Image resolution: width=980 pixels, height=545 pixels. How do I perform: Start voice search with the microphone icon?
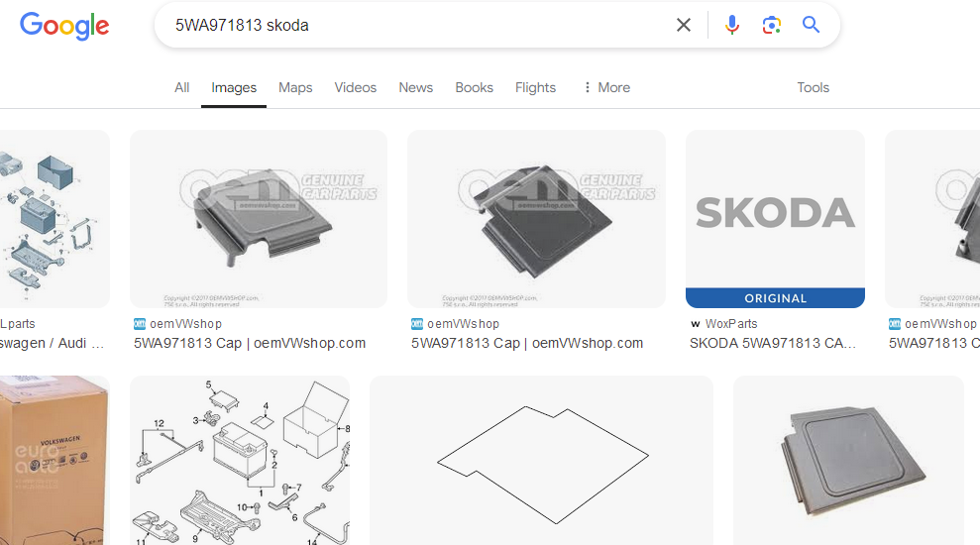[x=732, y=25]
